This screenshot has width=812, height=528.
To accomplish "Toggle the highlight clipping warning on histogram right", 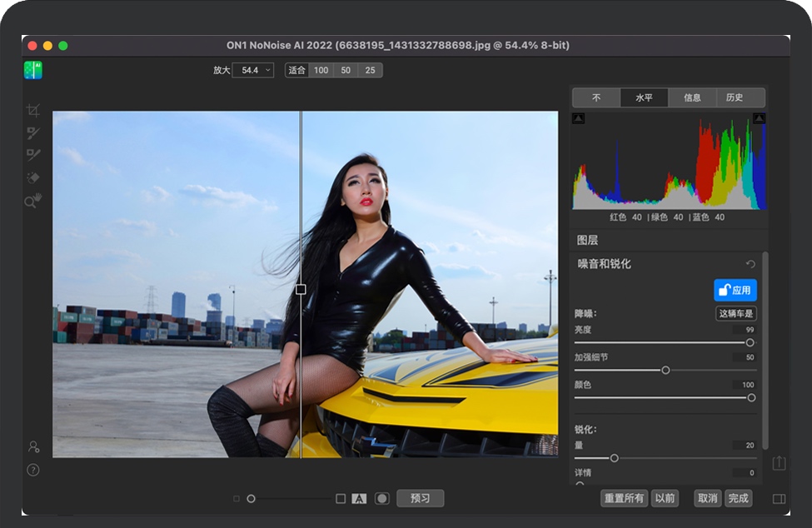I will (759, 118).
